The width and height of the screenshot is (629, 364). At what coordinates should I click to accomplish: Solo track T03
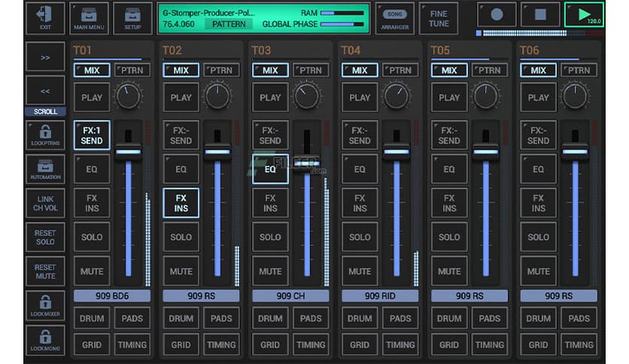point(270,237)
